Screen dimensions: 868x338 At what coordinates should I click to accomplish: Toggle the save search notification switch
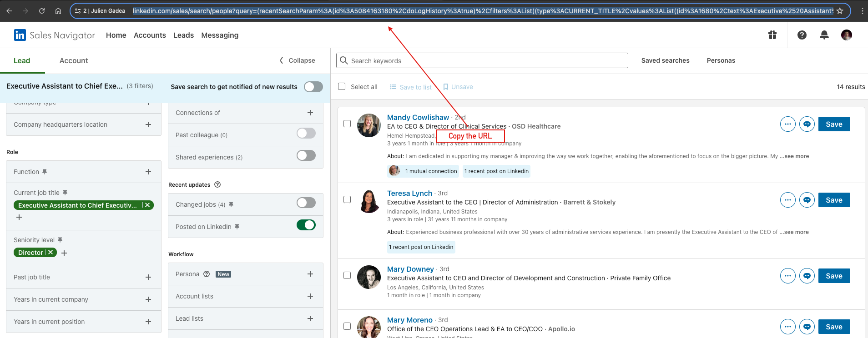313,87
